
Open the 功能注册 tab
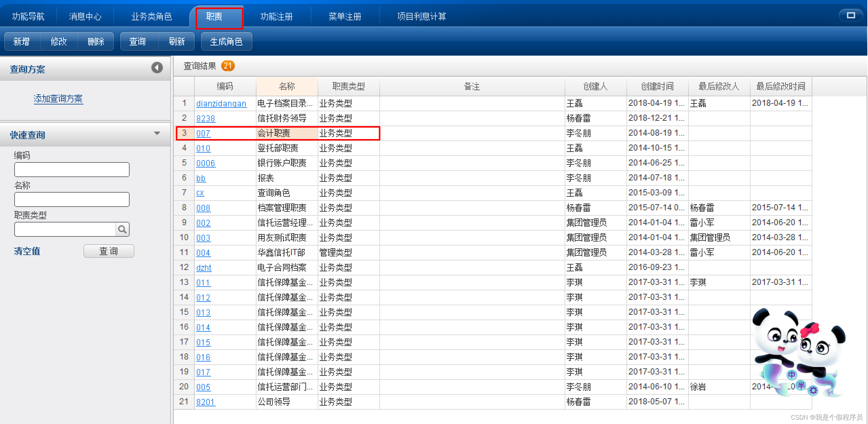[x=276, y=16]
